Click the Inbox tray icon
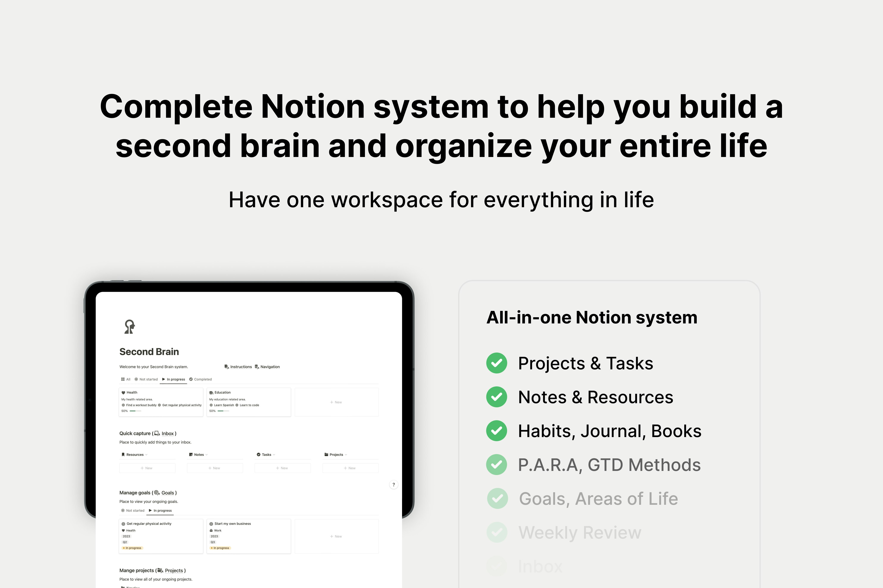This screenshot has width=883, height=588. tap(157, 433)
